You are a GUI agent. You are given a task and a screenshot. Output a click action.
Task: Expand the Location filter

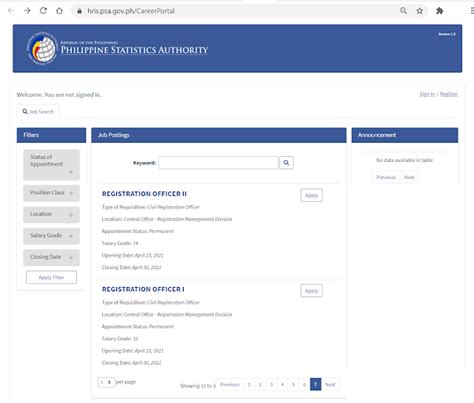[51, 214]
